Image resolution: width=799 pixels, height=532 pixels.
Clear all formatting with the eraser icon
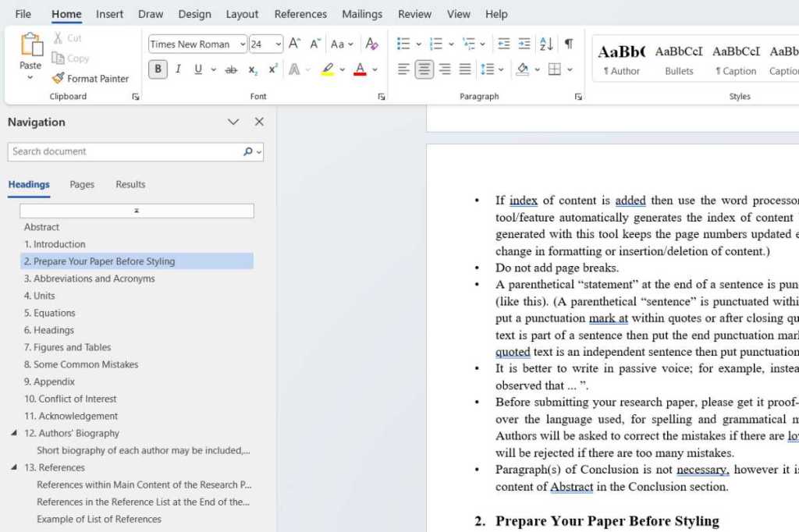(x=372, y=44)
